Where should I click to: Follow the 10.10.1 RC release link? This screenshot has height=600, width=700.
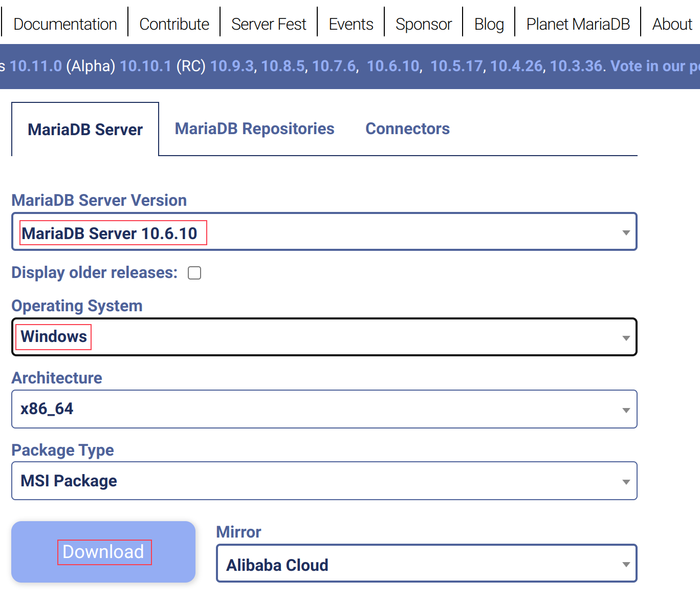tap(145, 66)
